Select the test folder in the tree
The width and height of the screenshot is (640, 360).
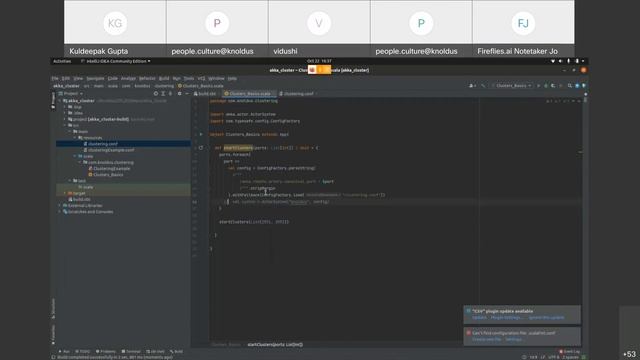pos(80,181)
